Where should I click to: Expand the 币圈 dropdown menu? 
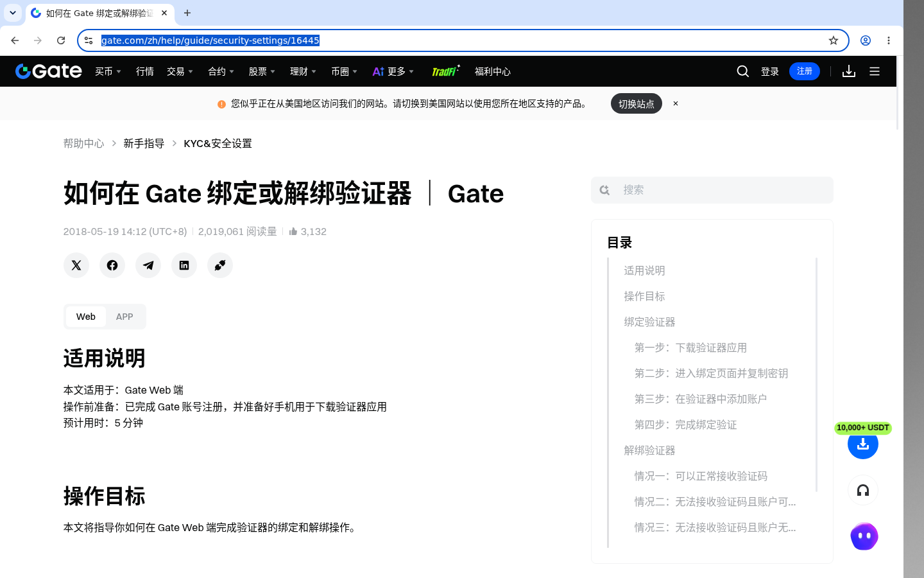click(344, 71)
